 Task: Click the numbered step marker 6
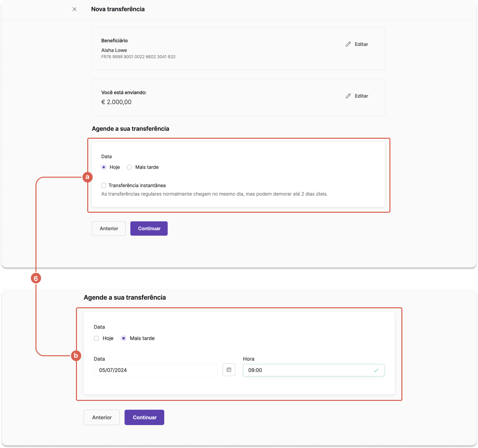point(36,278)
